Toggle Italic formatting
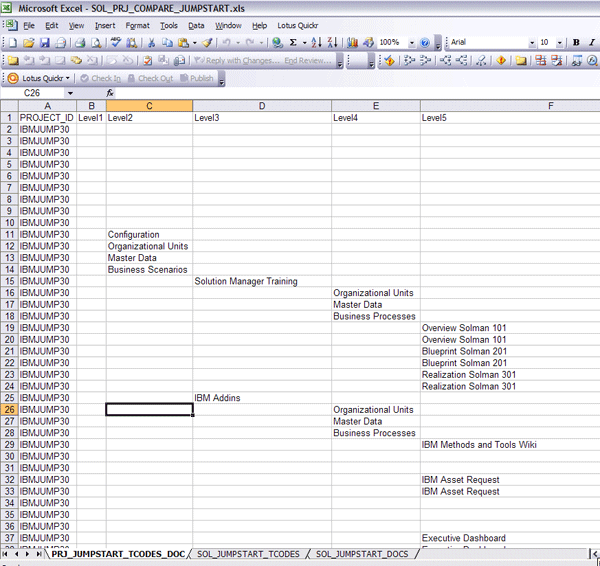 [x=591, y=43]
